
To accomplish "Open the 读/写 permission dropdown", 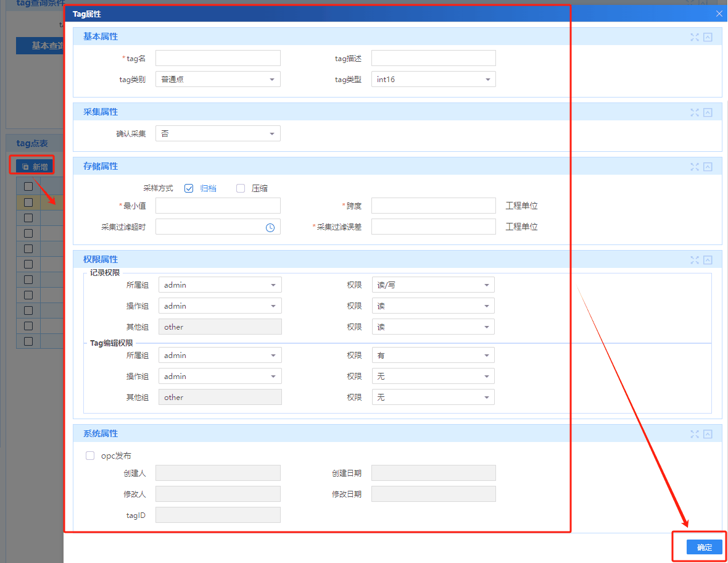I will tap(433, 285).
